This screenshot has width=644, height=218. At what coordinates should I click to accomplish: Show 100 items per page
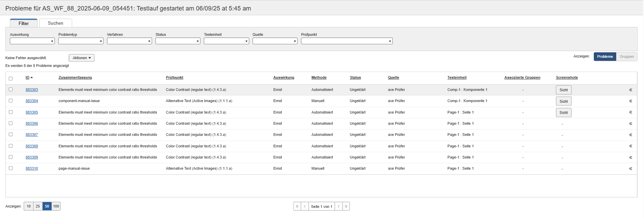tap(56, 207)
